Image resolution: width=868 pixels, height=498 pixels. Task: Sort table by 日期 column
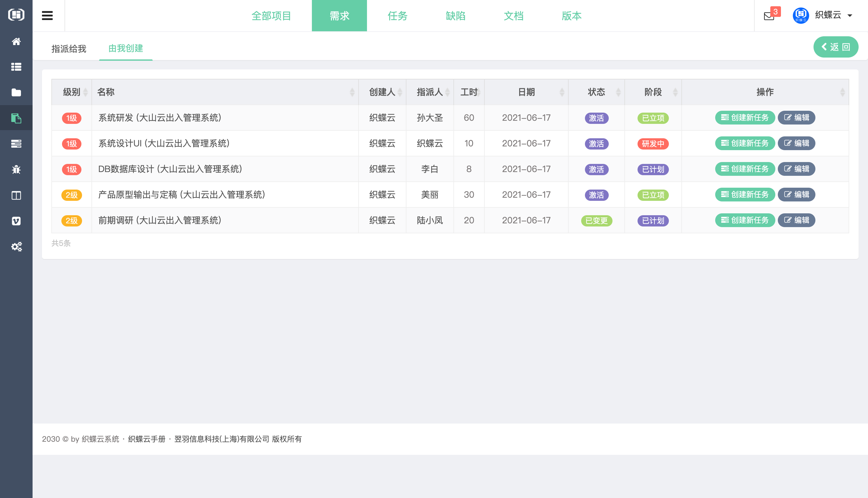coord(526,92)
